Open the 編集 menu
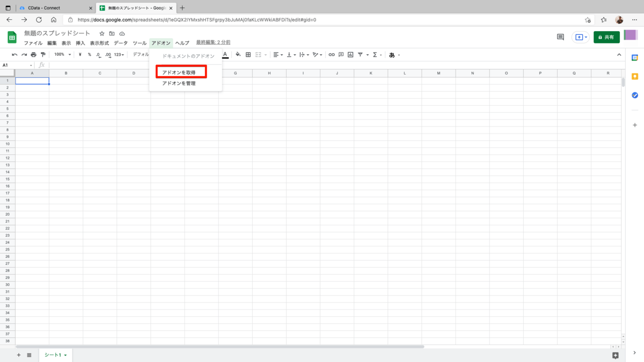This screenshot has height=362, width=644. click(52, 43)
